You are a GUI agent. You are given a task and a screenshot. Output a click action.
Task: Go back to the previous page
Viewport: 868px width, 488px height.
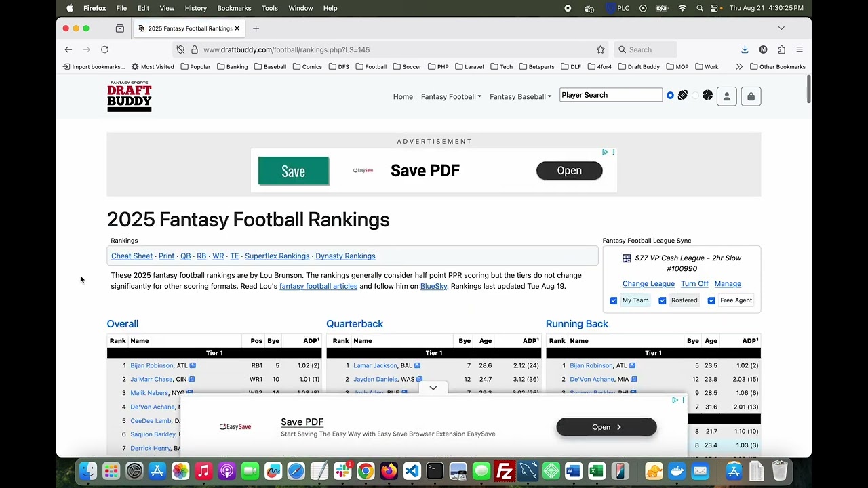coord(68,49)
